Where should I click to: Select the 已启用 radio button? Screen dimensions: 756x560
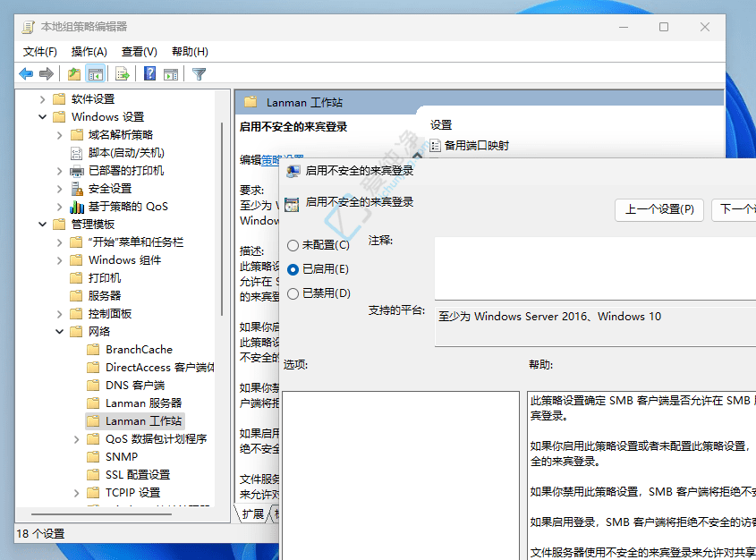tap(293, 269)
